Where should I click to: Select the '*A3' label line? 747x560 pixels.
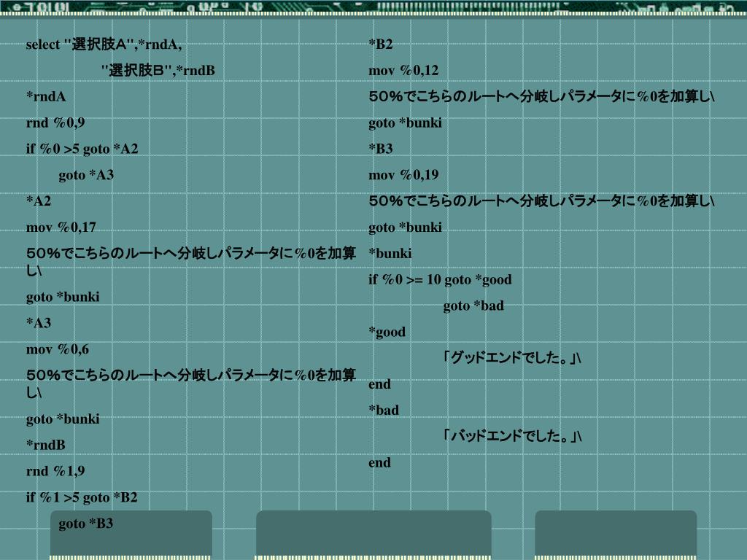[x=39, y=323]
